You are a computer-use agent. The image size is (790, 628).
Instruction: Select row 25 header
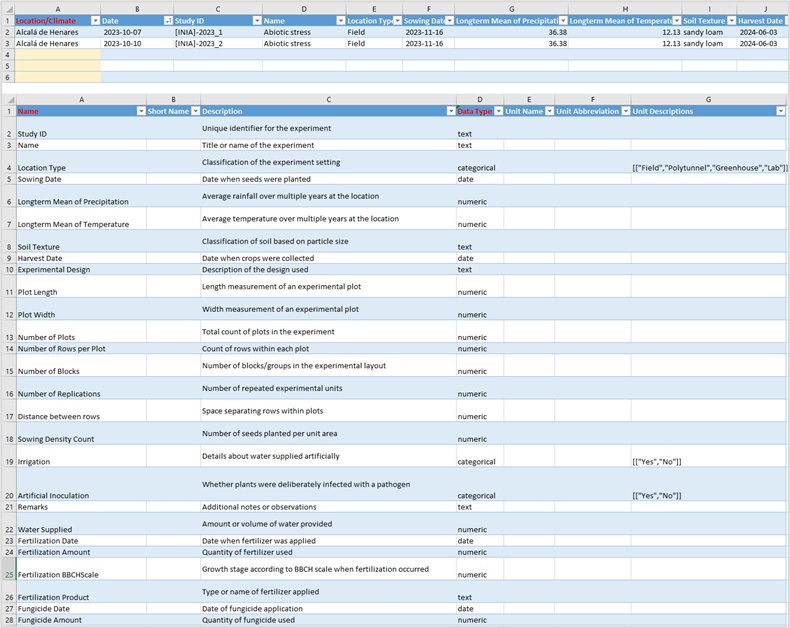(x=8, y=575)
